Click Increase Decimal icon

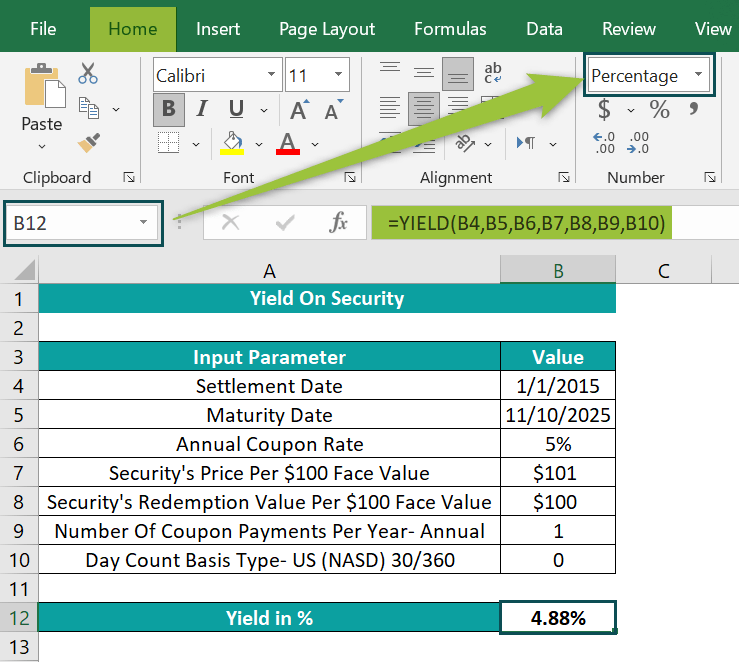(604, 143)
